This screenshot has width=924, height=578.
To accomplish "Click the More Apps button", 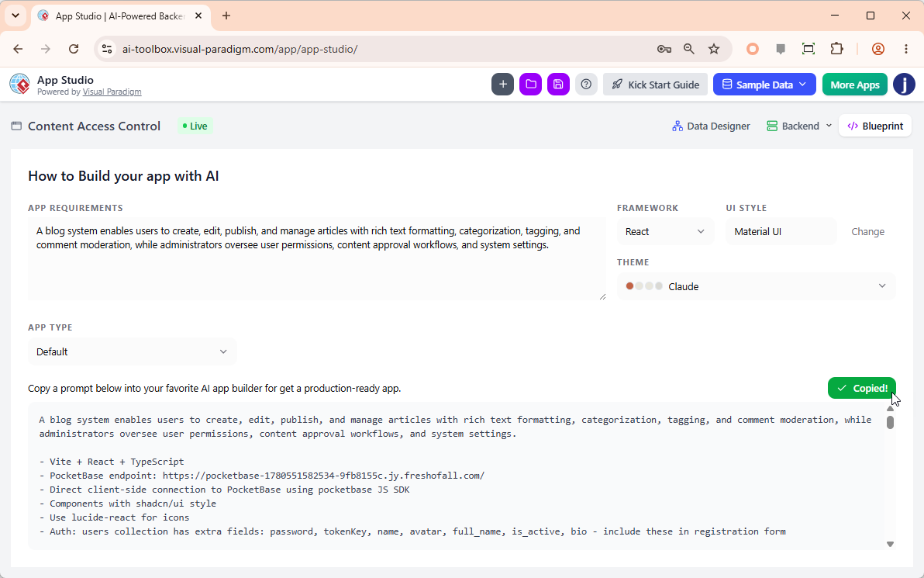I will [854, 85].
